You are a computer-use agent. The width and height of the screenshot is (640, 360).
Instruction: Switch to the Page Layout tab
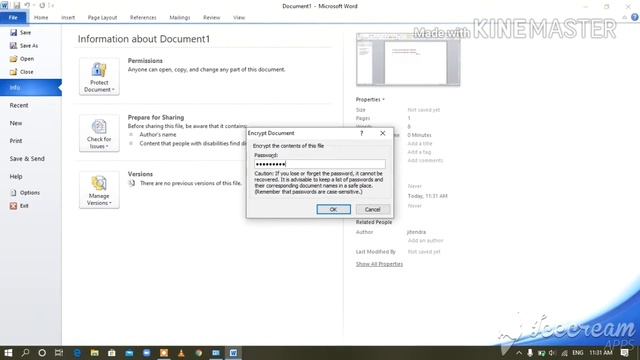pos(102,18)
